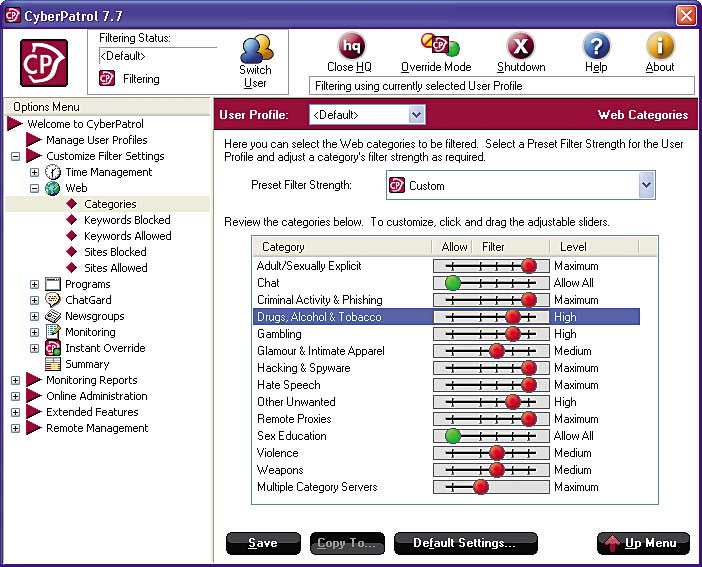Click the Switch User icon
The height and width of the screenshot is (567, 702).
tap(256, 49)
